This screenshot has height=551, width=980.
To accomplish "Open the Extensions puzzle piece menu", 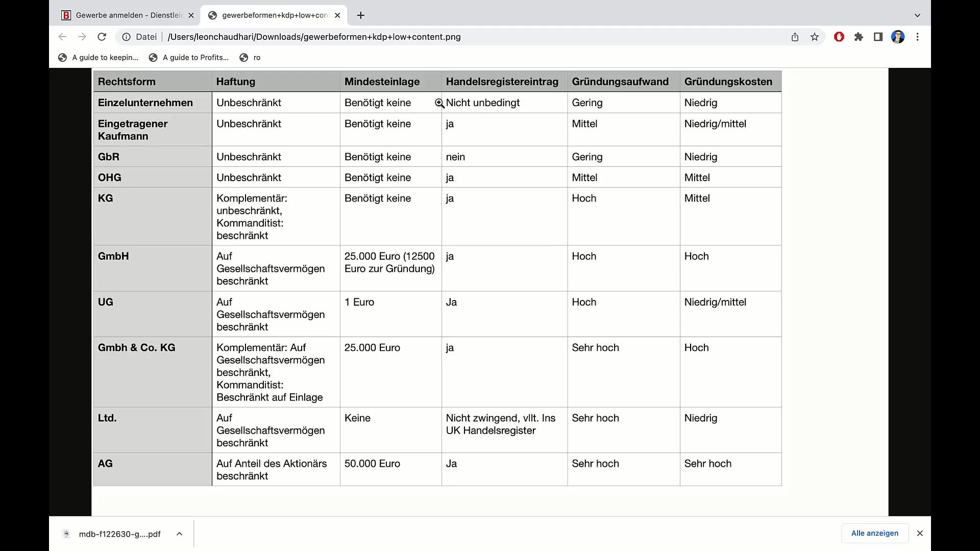I will tap(859, 37).
